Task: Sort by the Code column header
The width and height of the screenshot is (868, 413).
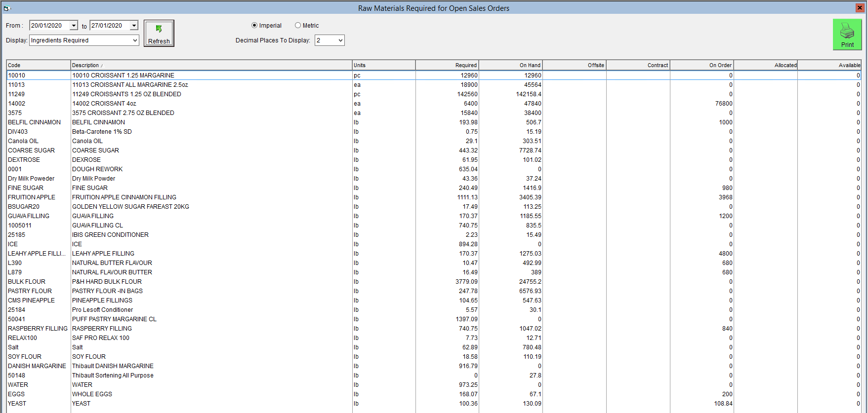Action: (x=39, y=65)
